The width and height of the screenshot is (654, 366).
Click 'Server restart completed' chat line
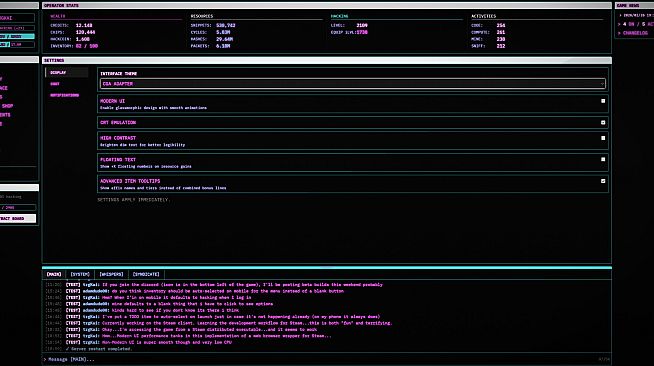(99, 348)
